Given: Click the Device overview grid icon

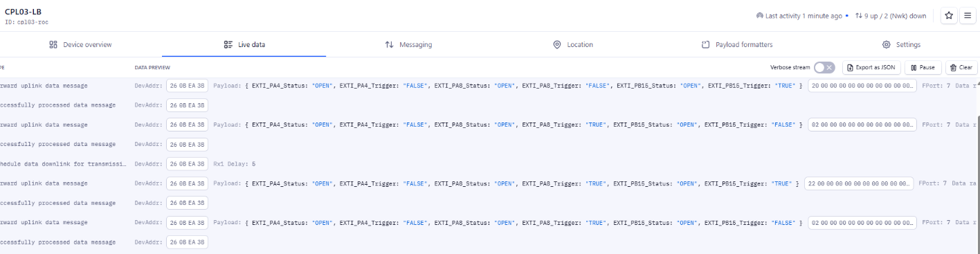Looking at the screenshot, I should click(53, 45).
